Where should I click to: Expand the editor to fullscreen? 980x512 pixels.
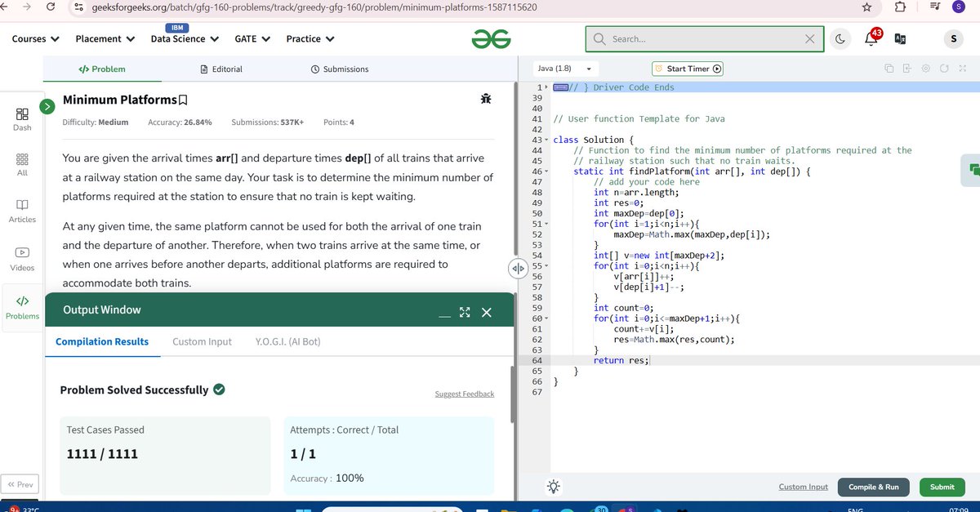pos(962,68)
